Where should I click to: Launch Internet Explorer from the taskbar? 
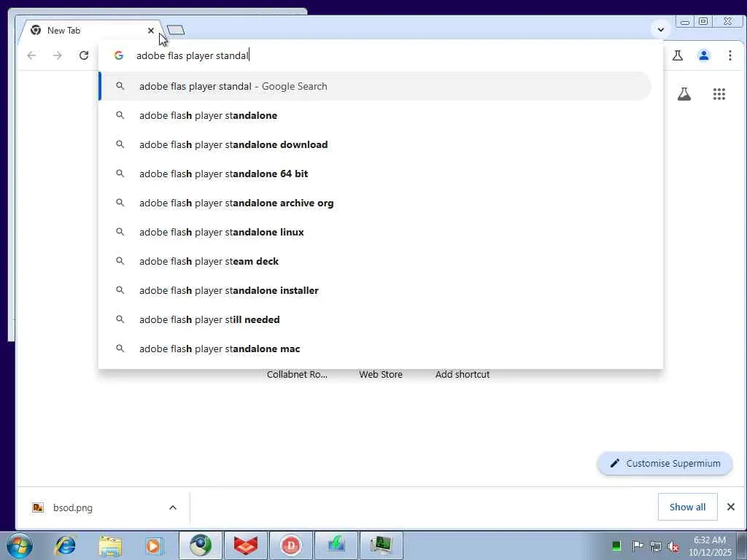coord(65,545)
